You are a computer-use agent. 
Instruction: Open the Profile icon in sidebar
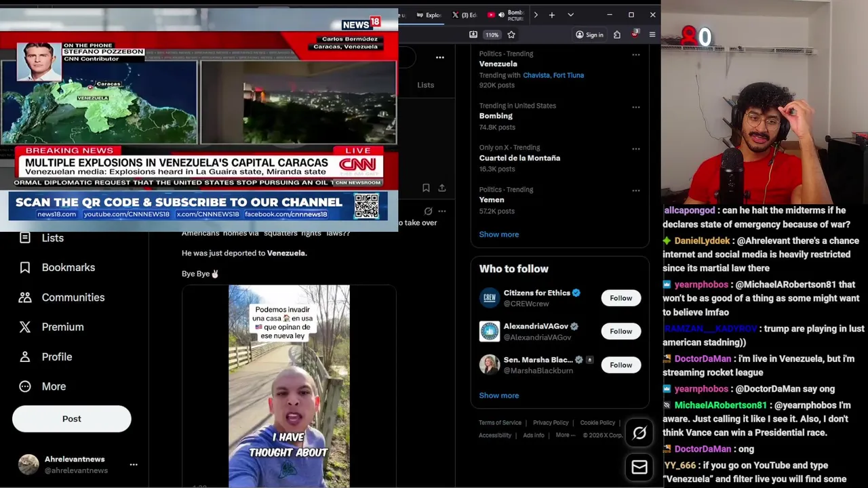point(25,357)
